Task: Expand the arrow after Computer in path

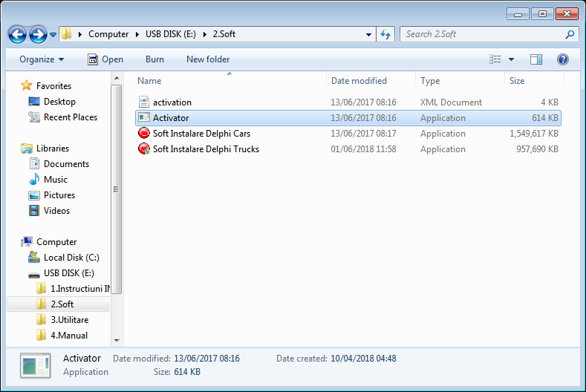Action: coord(137,34)
